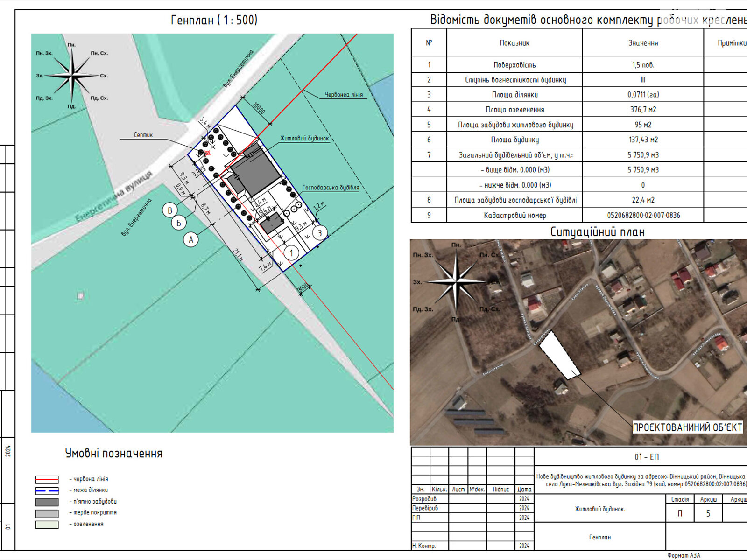
Task: Click the 'Розробив' row label
Action: [424, 499]
